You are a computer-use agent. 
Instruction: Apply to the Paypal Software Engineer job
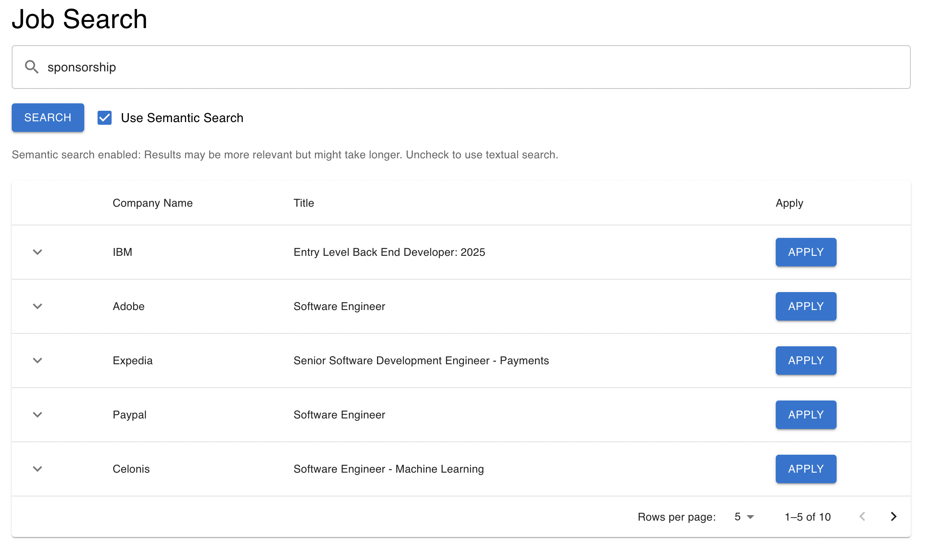coord(806,415)
